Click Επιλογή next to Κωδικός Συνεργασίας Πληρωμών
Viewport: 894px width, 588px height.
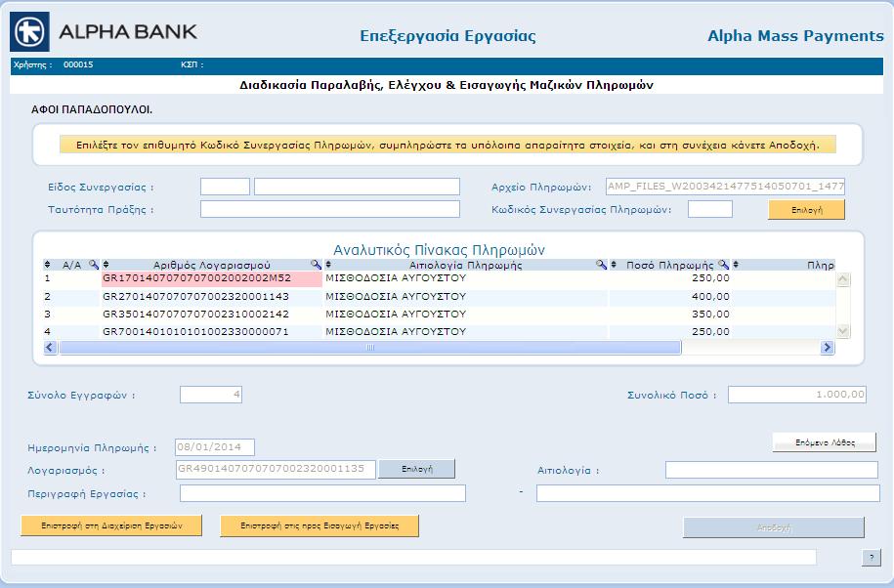tap(807, 210)
